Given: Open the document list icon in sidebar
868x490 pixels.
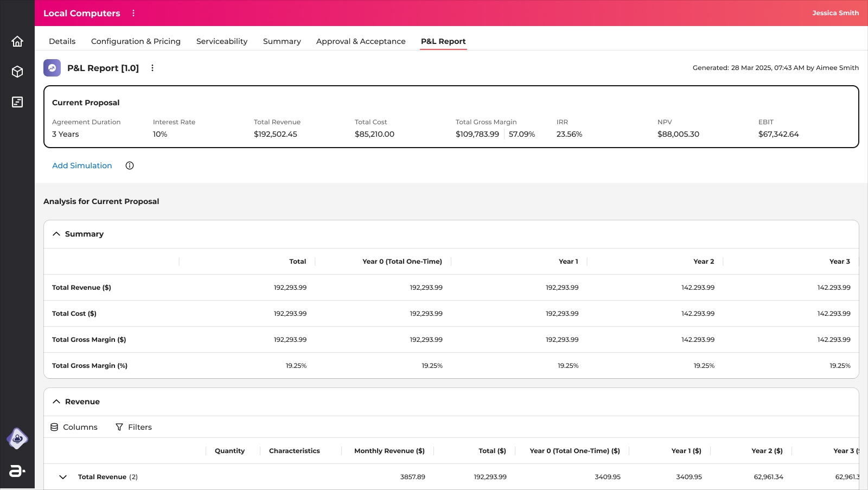Looking at the screenshot, I should point(17,102).
